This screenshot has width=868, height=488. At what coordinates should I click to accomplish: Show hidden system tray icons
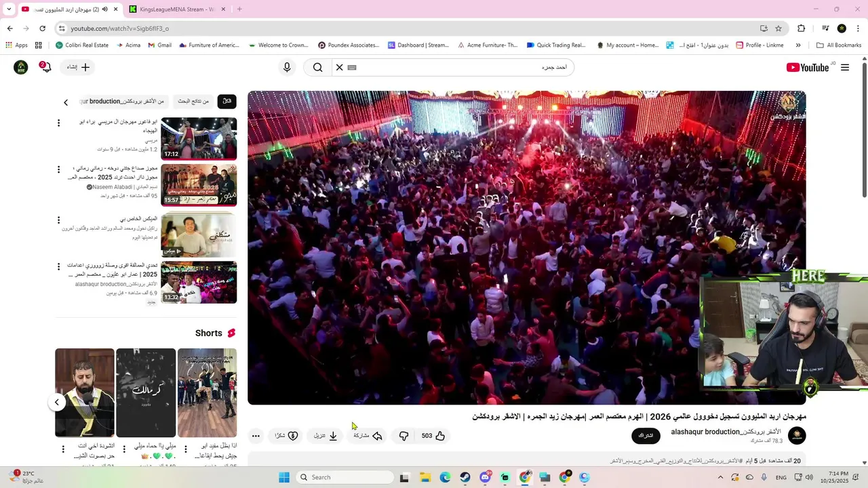tap(720, 477)
